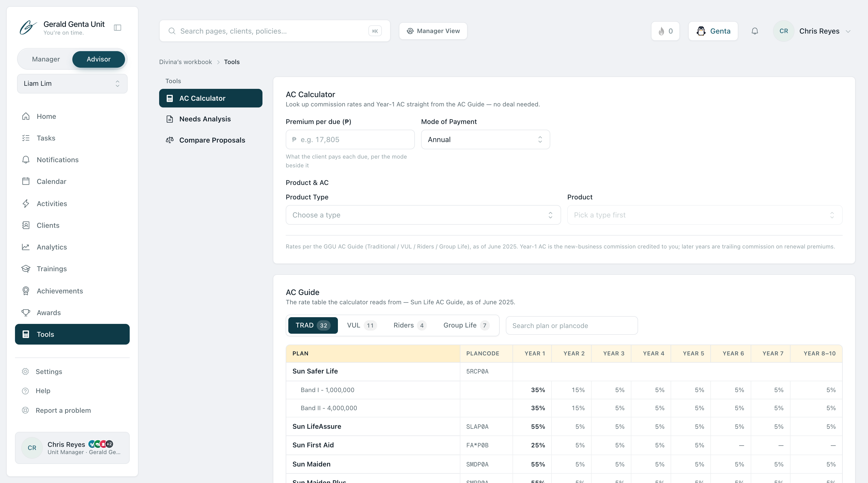This screenshot has height=483, width=868.
Task: Click the Manager View button
Action: click(433, 31)
